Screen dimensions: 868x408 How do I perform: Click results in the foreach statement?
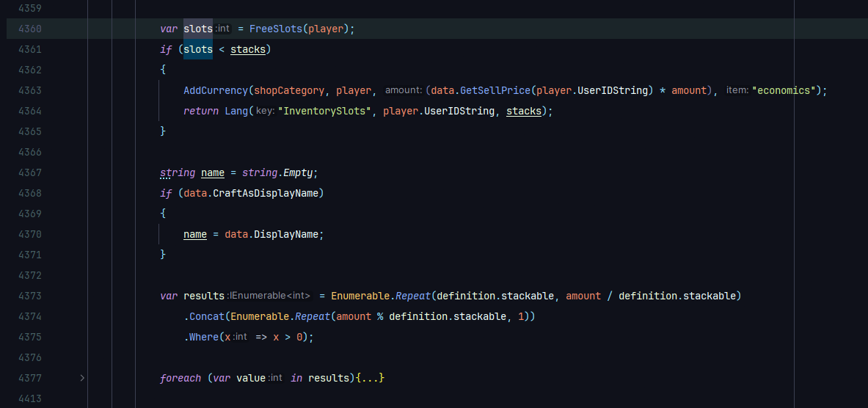coord(329,378)
